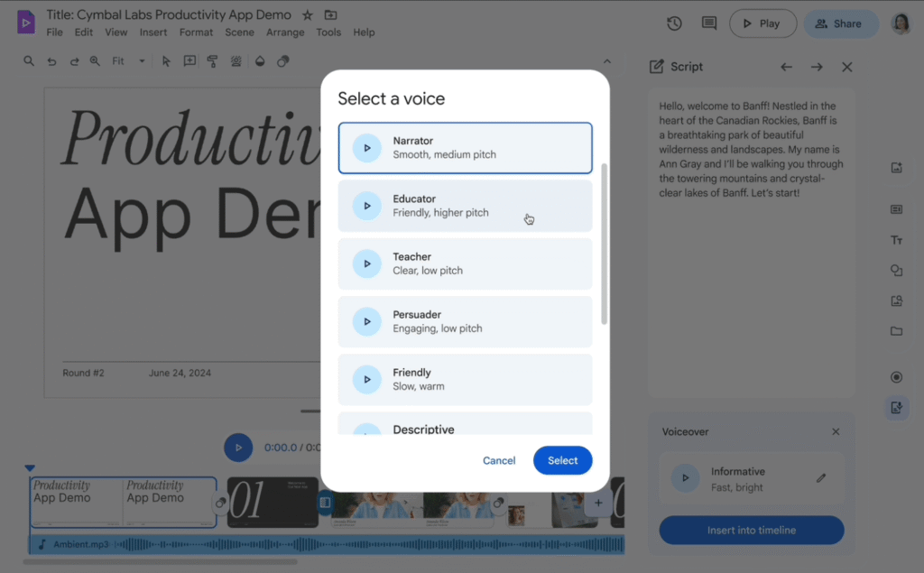The image size is (924, 573).
Task: Choose the Narrator voice option
Action: click(465, 148)
